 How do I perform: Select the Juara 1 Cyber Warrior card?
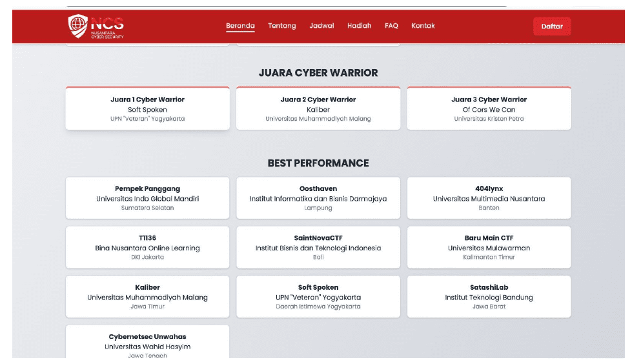pos(147,108)
